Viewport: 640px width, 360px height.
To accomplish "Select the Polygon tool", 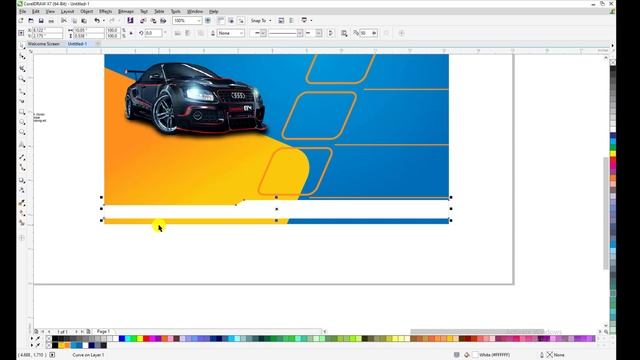I will (x=22, y=132).
